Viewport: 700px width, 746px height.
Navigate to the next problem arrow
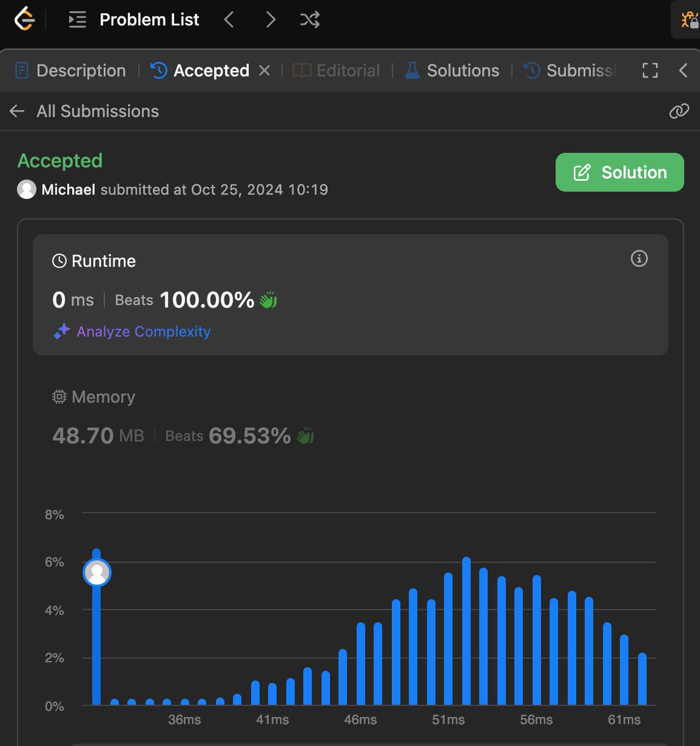[270, 19]
